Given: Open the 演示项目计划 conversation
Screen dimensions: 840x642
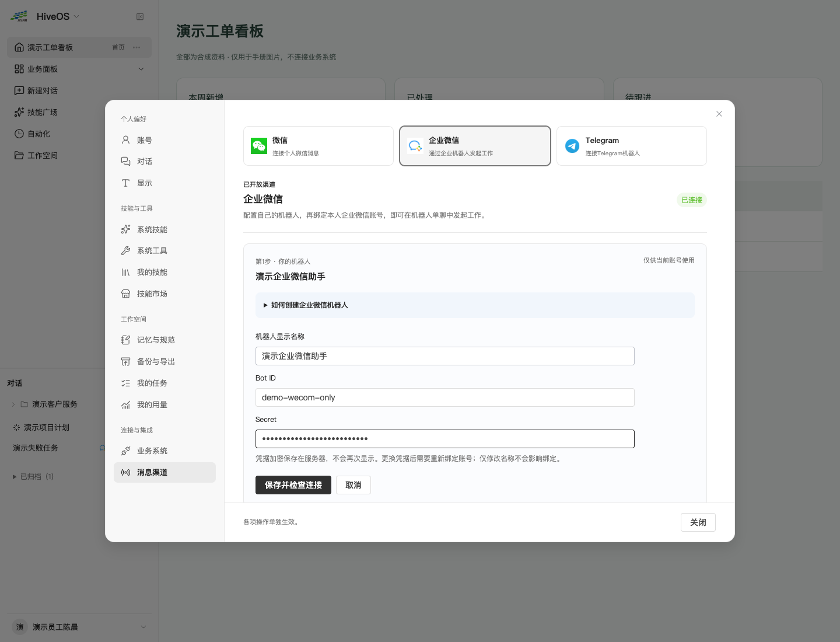Looking at the screenshot, I should tap(47, 428).
